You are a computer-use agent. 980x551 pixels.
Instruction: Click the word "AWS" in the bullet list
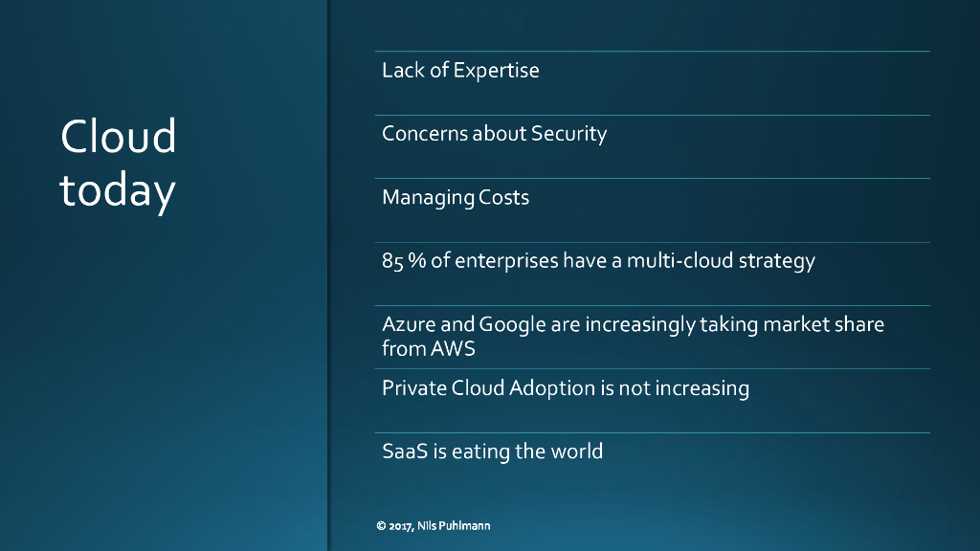coord(453,349)
